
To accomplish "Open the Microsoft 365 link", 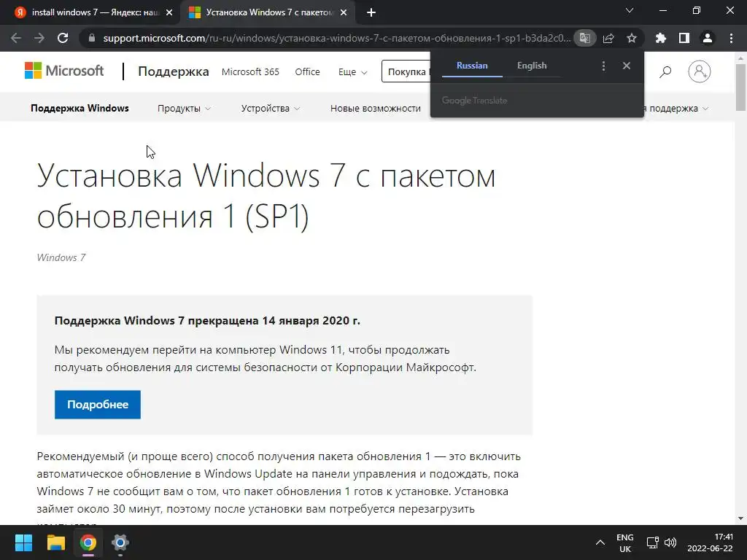I will click(x=250, y=72).
